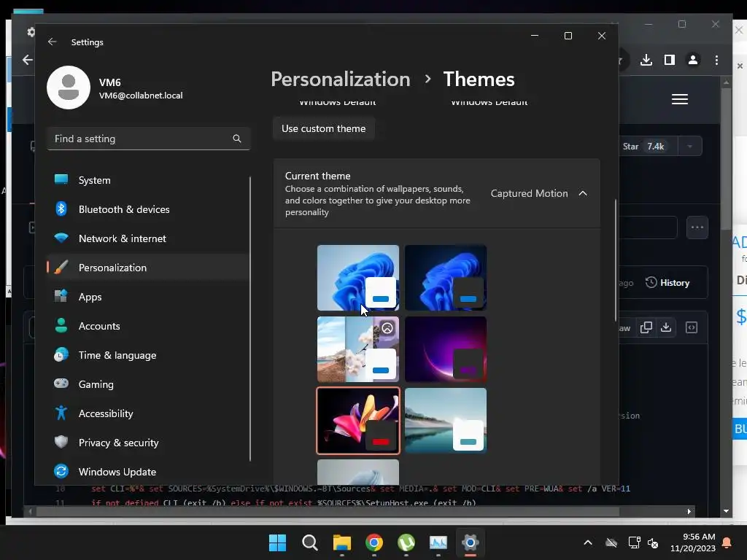
Task: Open Time & language category
Action: pyautogui.click(x=149, y=355)
